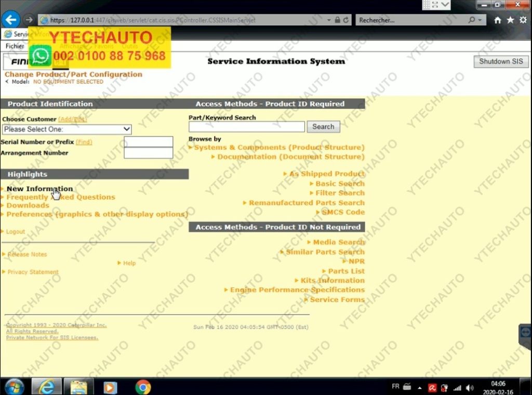Click the Part/Keyword Search text box
The height and width of the screenshot is (395, 532).
point(247,127)
